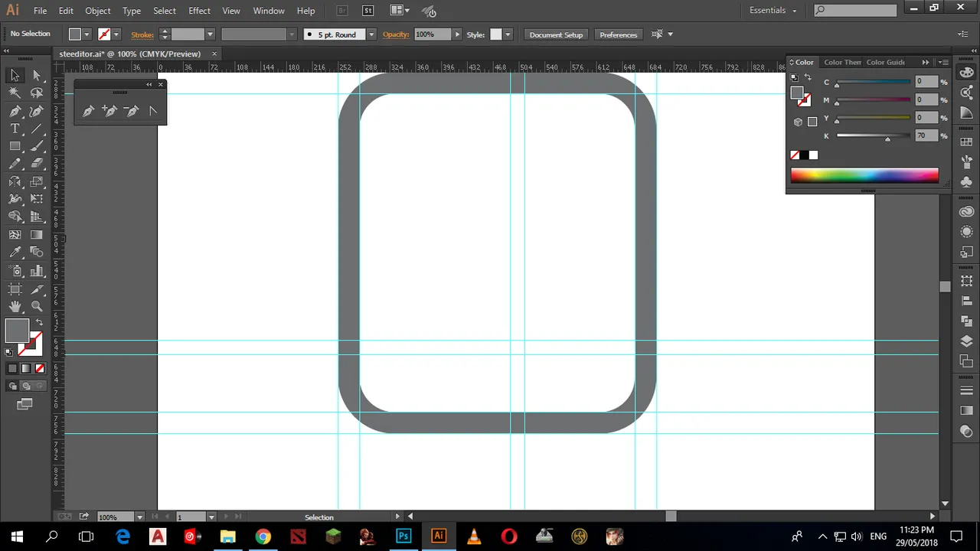980x551 pixels.
Task: Select the Eraser tool
Action: click(x=37, y=164)
